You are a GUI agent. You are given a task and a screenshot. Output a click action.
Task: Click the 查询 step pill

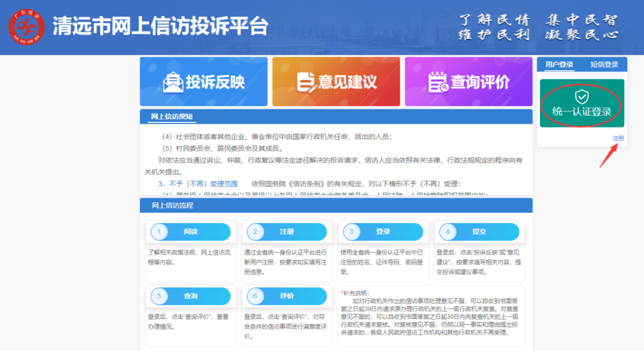point(191,296)
